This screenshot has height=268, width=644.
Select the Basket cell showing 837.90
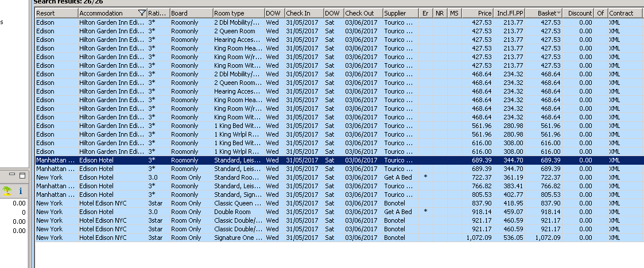(x=544, y=203)
